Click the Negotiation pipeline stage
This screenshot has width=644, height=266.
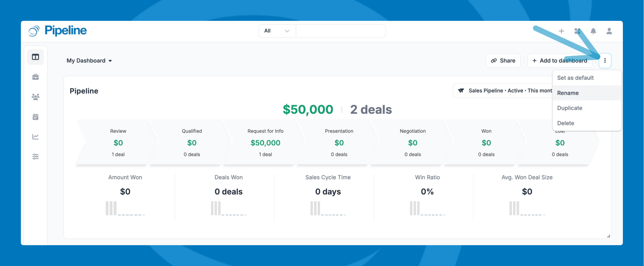click(412, 142)
